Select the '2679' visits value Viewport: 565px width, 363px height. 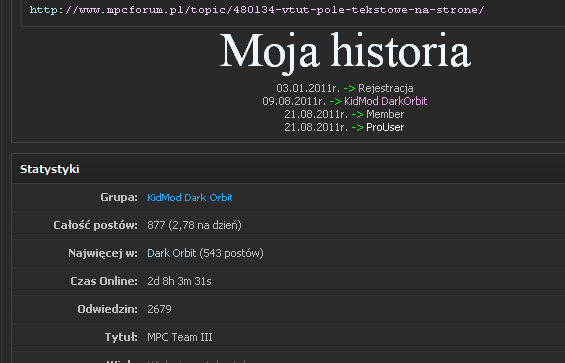coord(159,309)
